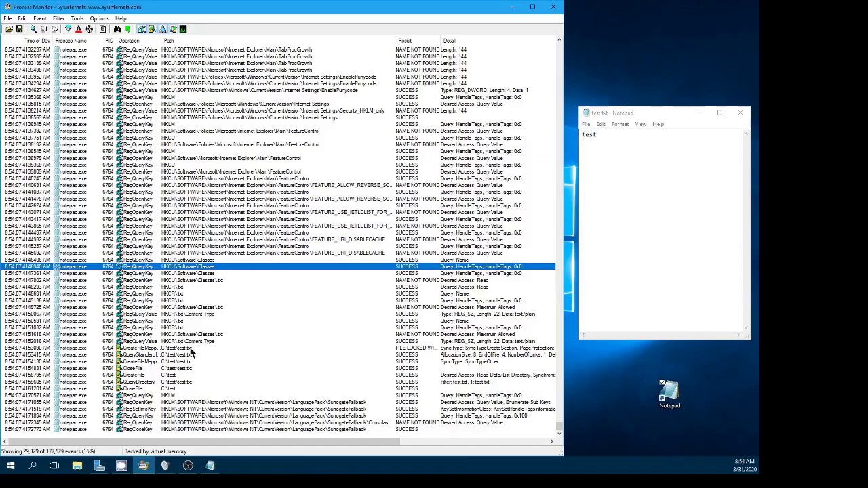The width and height of the screenshot is (868, 488).
Task: Select the highlighted HKCU\Software\Classes row
Action: pyautogui.click(x=278, y=266)
